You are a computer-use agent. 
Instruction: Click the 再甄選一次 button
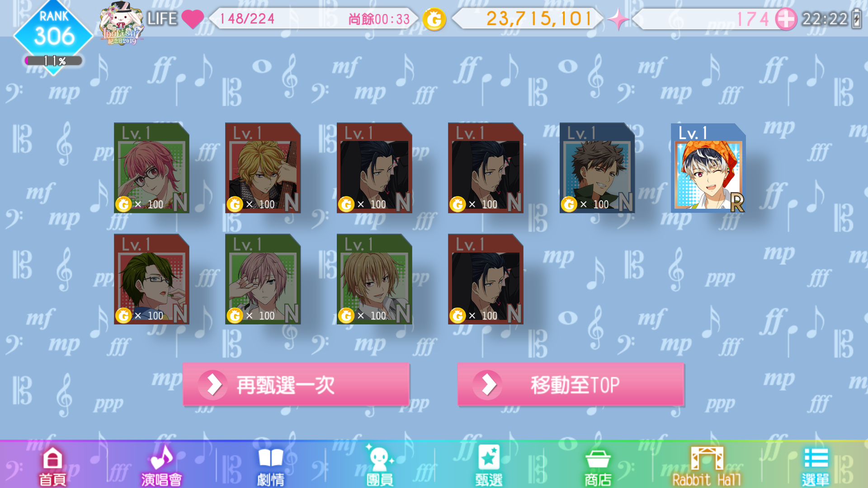pos(296,385)
